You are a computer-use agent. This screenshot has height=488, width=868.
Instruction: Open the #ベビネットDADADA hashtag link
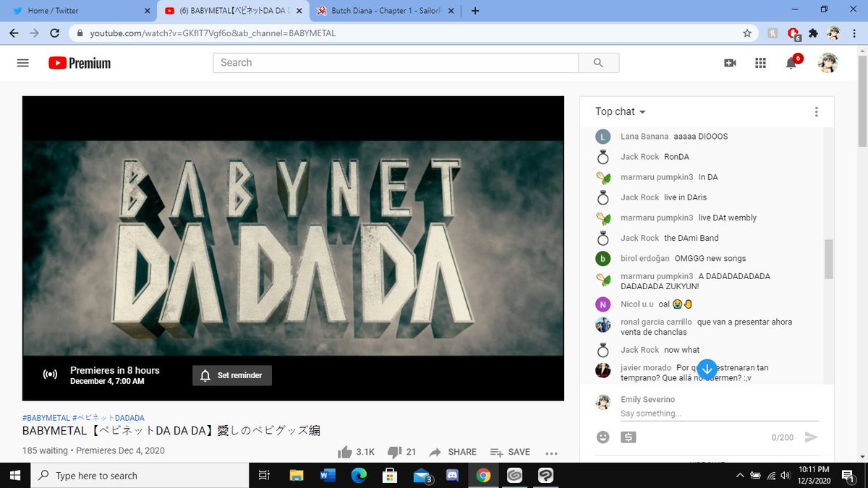click(x=109, y=418)
